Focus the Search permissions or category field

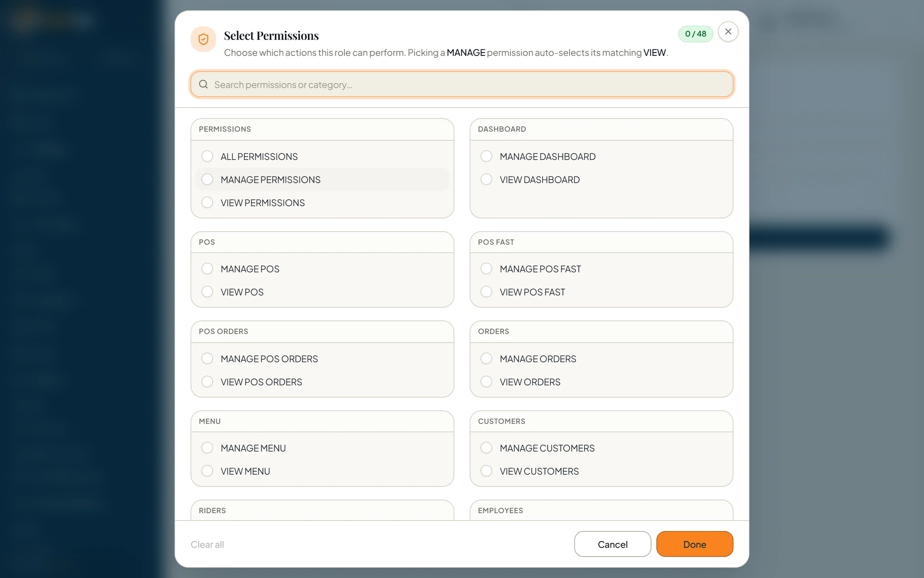[462, 84]
